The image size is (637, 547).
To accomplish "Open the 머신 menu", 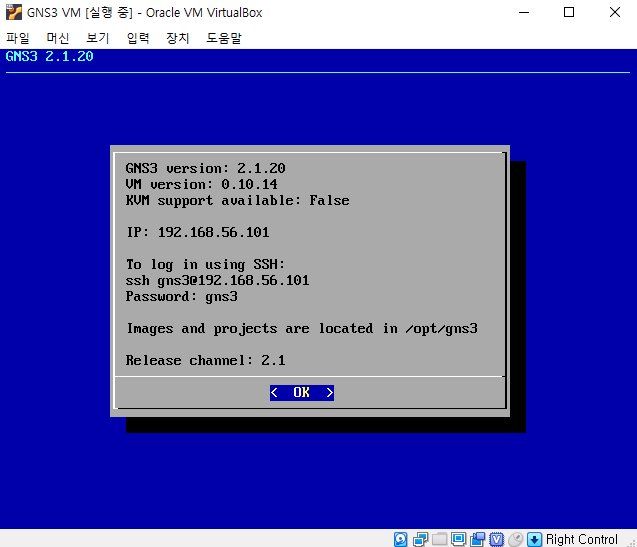I will (x=58, y=38).
